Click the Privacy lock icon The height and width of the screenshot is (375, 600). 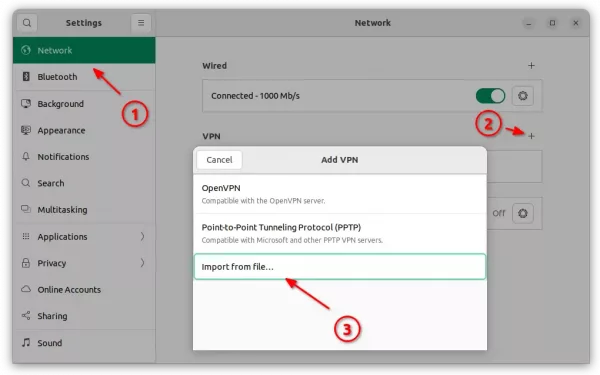tap(26, 263)
